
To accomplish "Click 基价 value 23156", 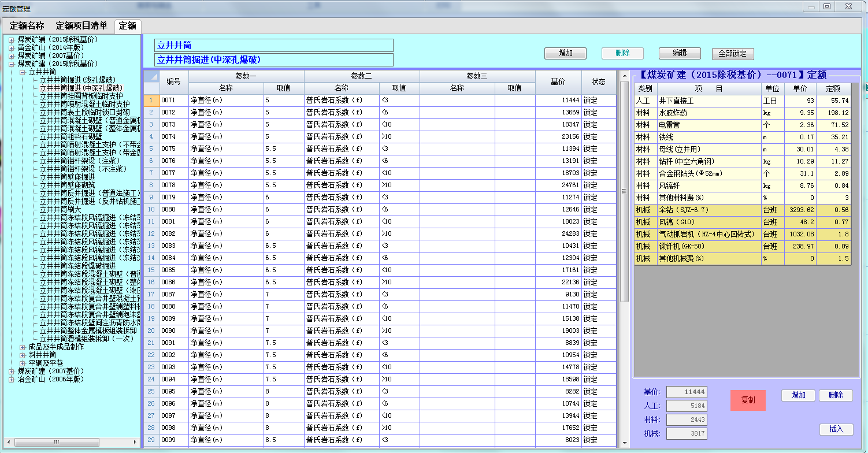I will (558, 136).
